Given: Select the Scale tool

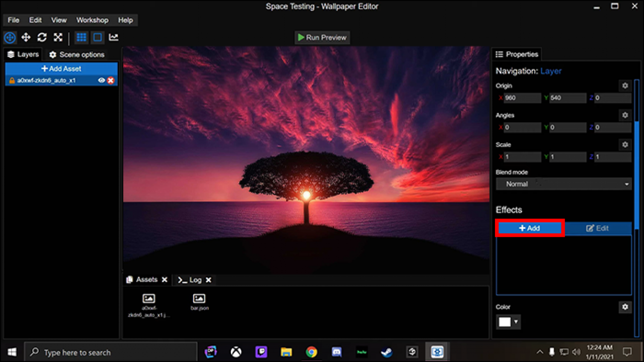Looking at the screenshot, I should pyautogui.click(x=58, y=37).
